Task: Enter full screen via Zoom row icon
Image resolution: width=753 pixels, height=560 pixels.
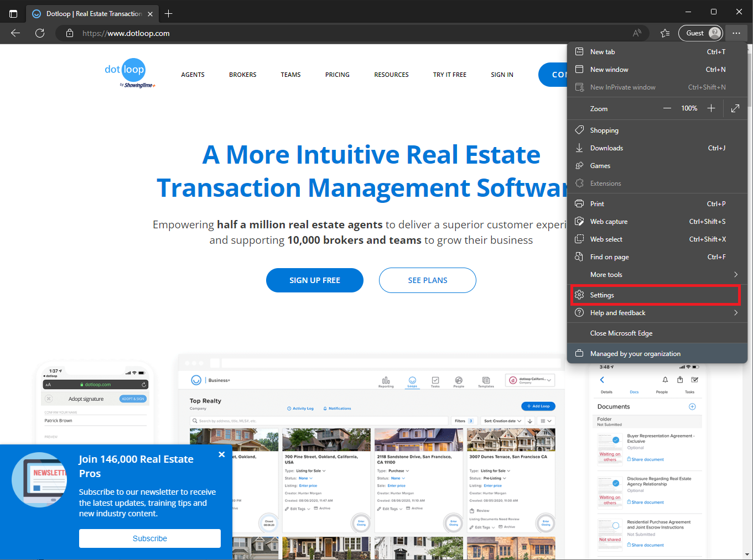Action: click(x=735, y=108)
